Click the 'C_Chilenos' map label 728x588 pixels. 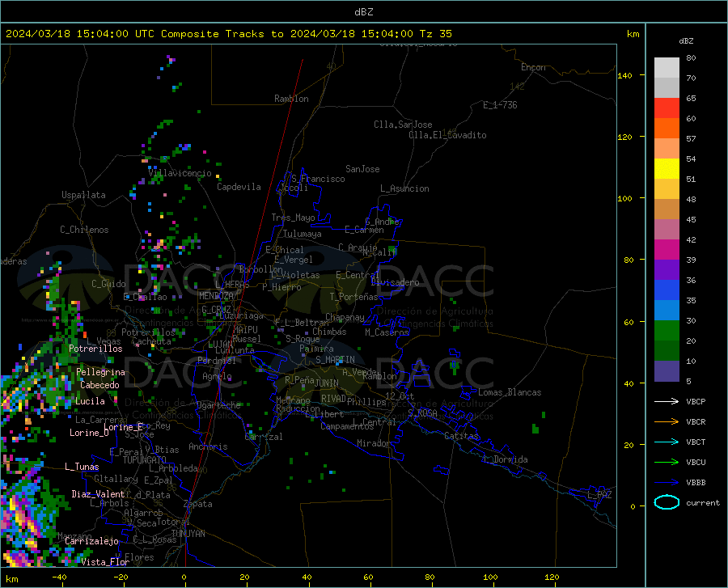click(x=84, y=230)
